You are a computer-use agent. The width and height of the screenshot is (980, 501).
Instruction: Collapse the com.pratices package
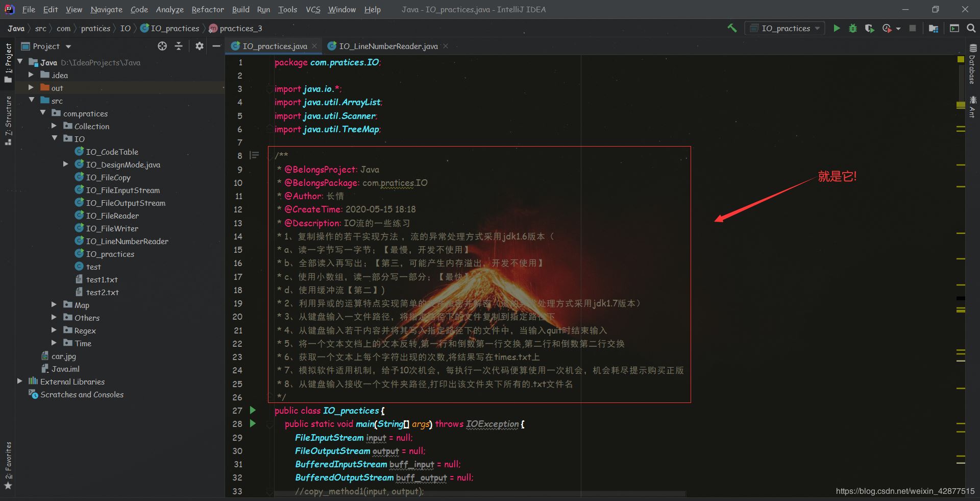click(x=43, y=113)
